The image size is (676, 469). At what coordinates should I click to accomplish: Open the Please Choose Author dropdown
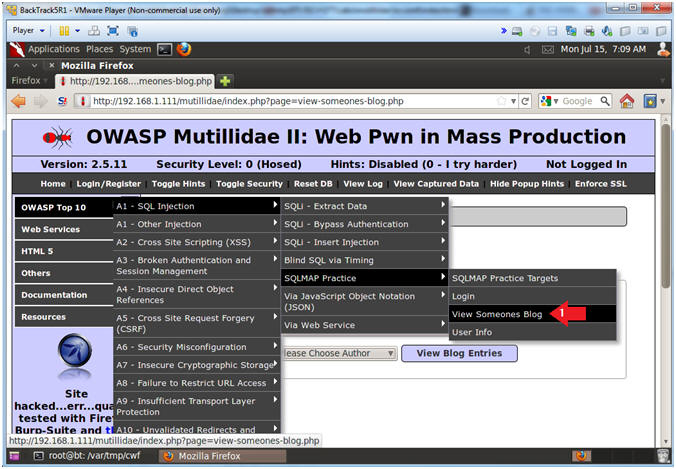[339, 353]
